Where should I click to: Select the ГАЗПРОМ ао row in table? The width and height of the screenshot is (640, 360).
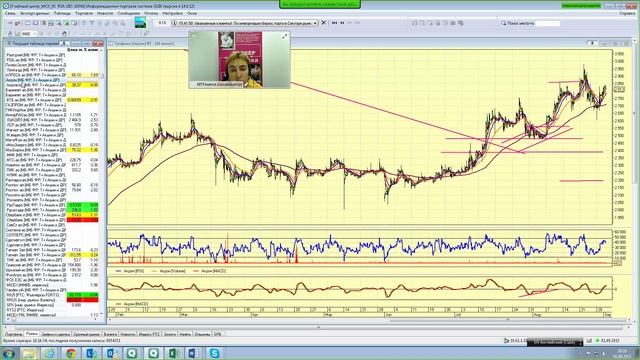tap(52, 105)
